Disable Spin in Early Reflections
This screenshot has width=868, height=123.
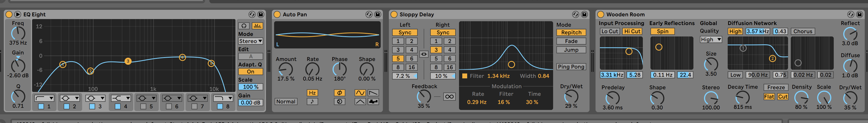[662, 31]
